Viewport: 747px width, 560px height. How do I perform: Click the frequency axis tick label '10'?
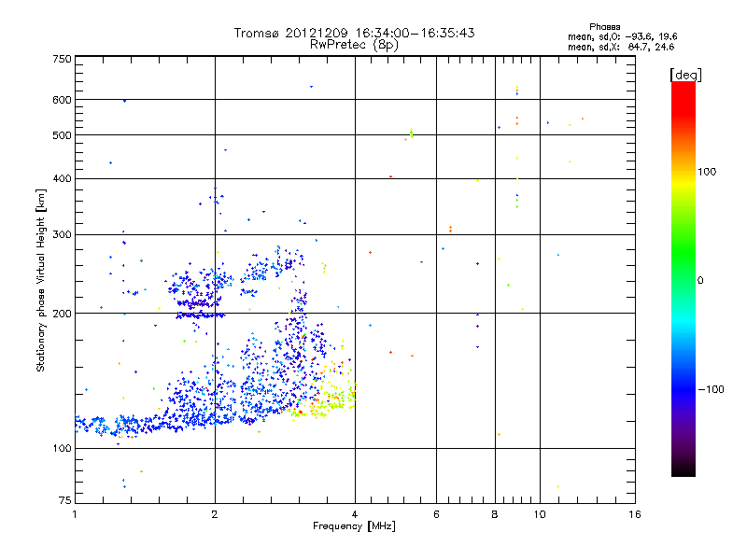click(540, 514)
